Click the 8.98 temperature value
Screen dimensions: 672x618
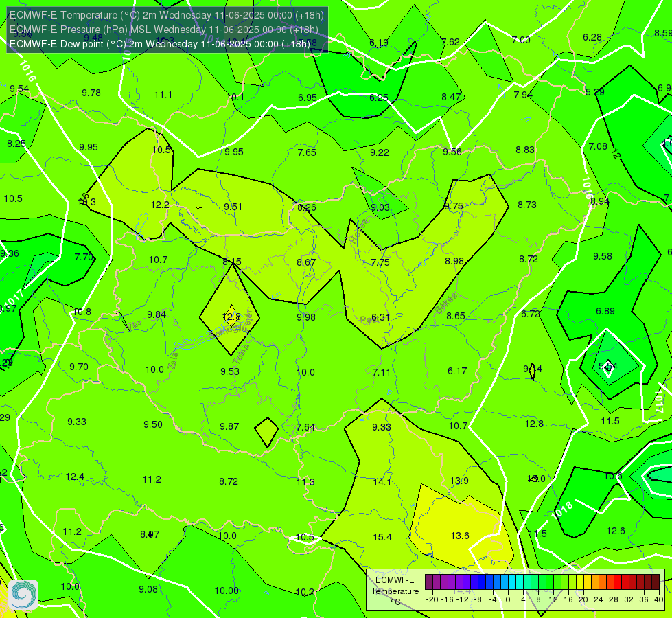pyautogui.click(x=454, y=261)
